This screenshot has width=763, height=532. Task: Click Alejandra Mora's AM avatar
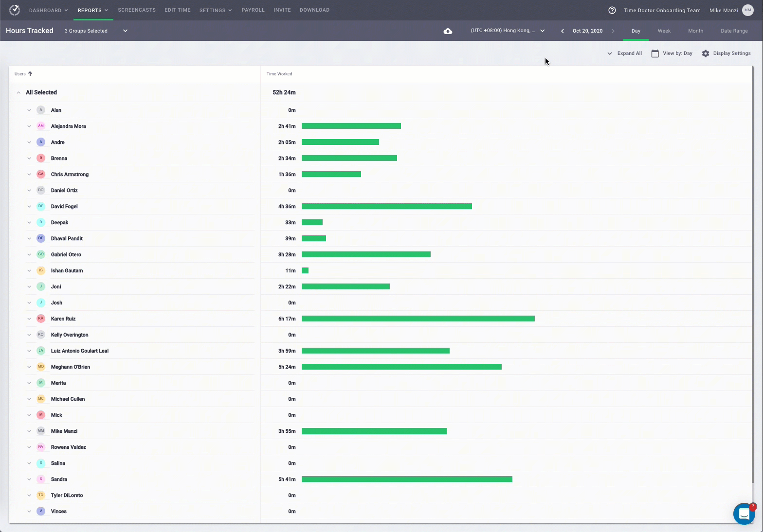pos(41,126)
